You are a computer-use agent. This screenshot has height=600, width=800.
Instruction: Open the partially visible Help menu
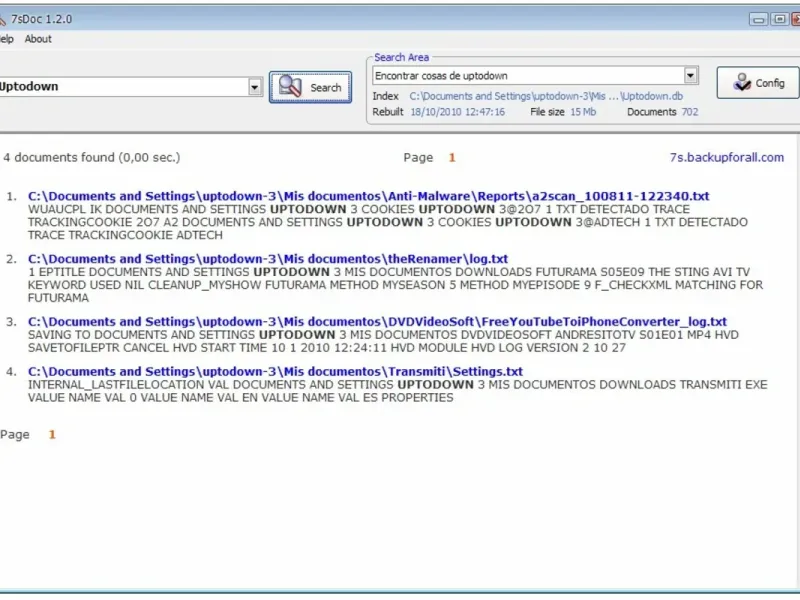(x=6, y=39)
